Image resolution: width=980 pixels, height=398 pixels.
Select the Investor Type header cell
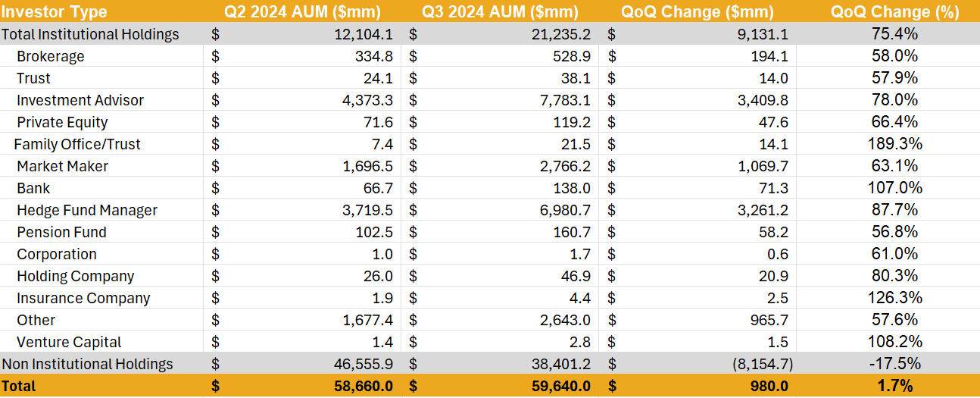pyautogui.click(x=55, y=12)
